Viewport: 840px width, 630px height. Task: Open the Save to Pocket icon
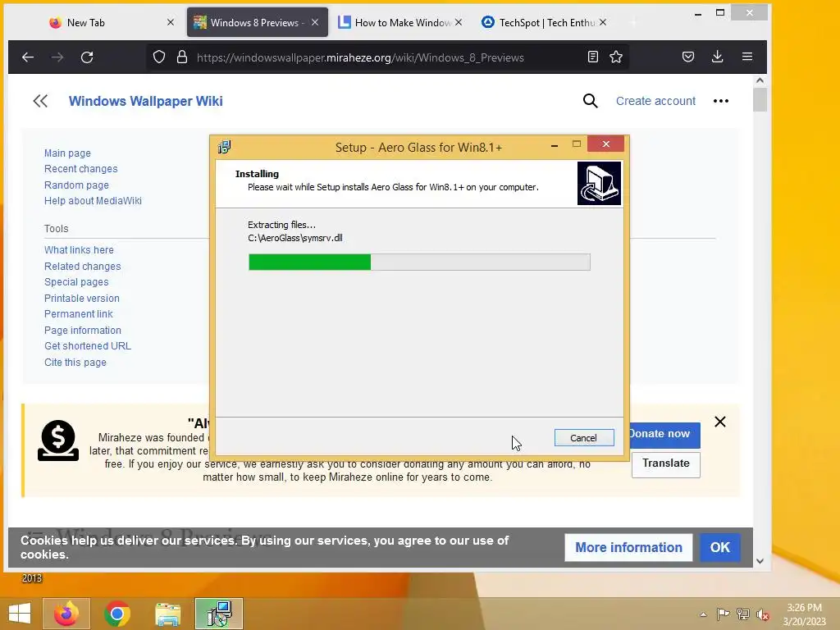pyautogui.click(x=688, y=57)
